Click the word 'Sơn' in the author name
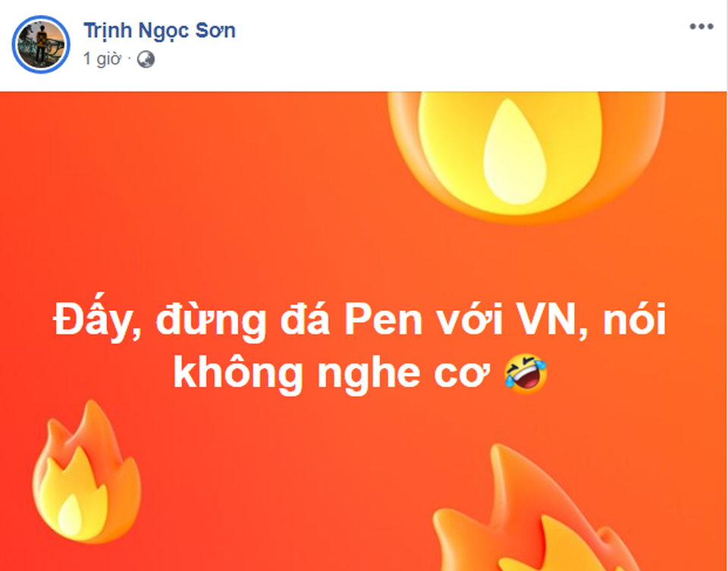This screenshot has height=571, width=728. pyautogui.click(x=215, y=30)
